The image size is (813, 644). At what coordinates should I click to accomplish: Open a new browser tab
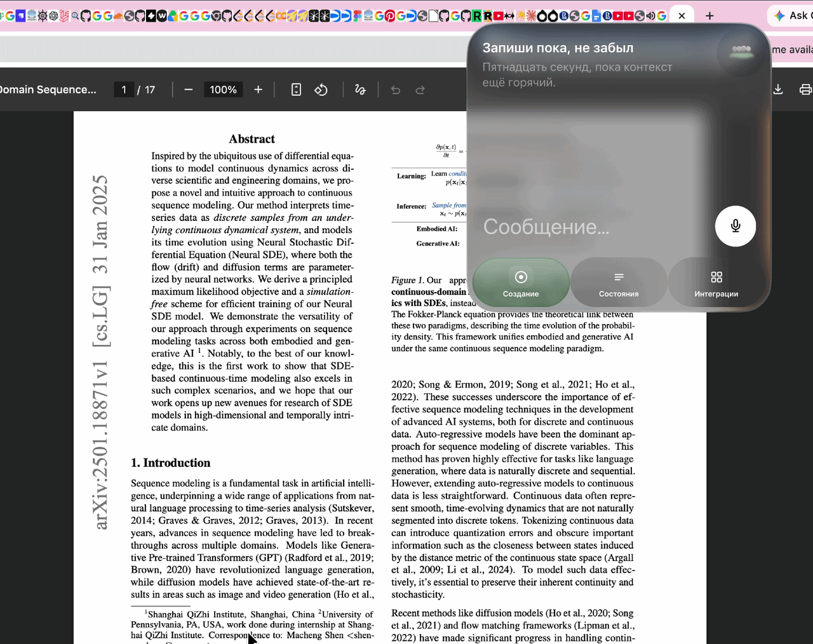point(709,16)
